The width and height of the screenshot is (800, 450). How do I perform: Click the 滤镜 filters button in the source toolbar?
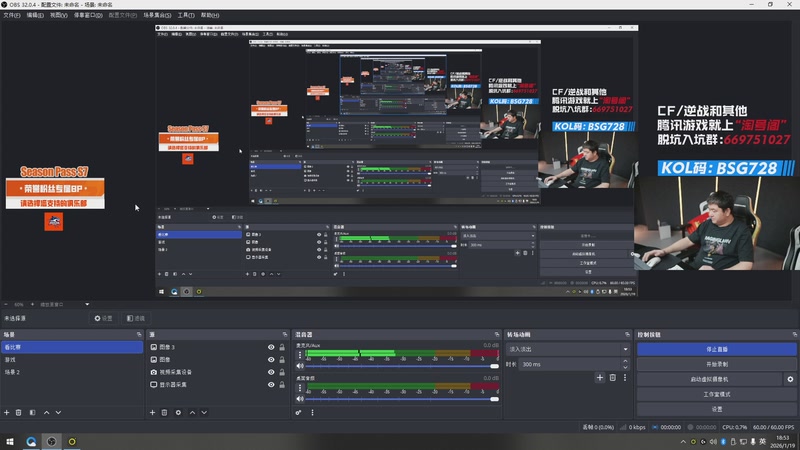click(x=136, y=318)
